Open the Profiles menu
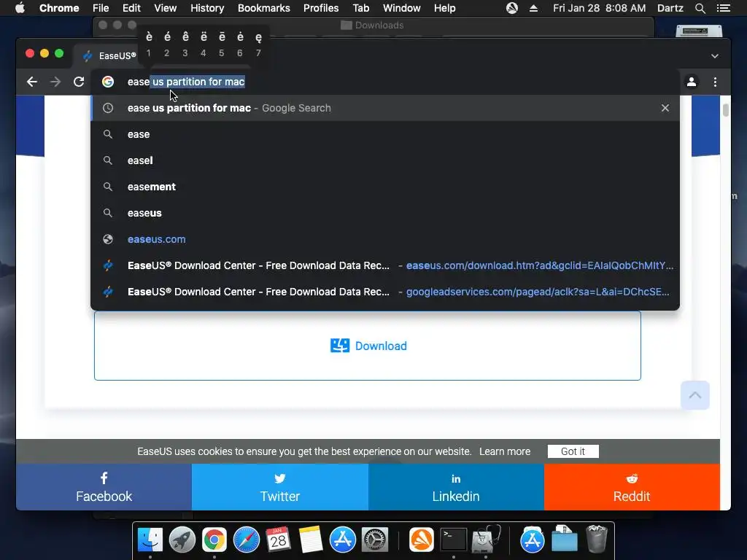The image size is (747, 560). [321, 8]
